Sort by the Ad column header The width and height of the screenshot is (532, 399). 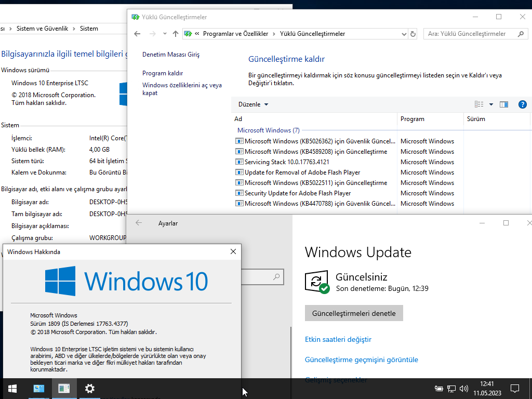314,119
